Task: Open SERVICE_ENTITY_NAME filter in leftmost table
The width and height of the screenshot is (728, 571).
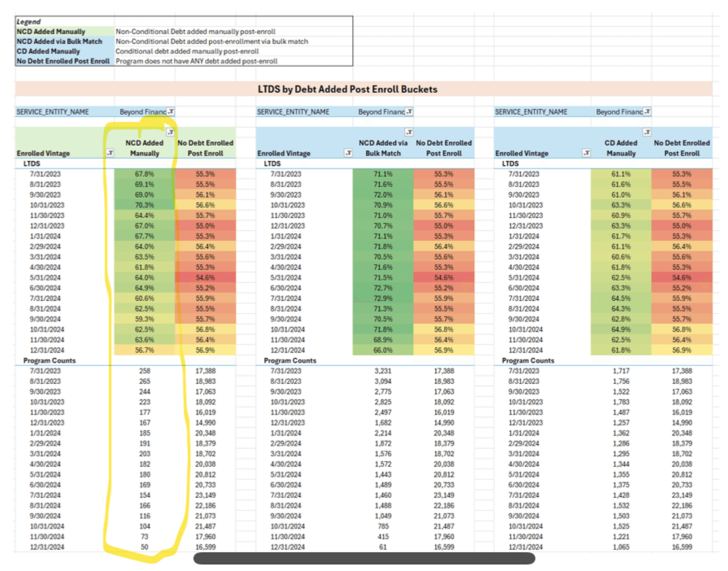Action: (x=171, y=112)
